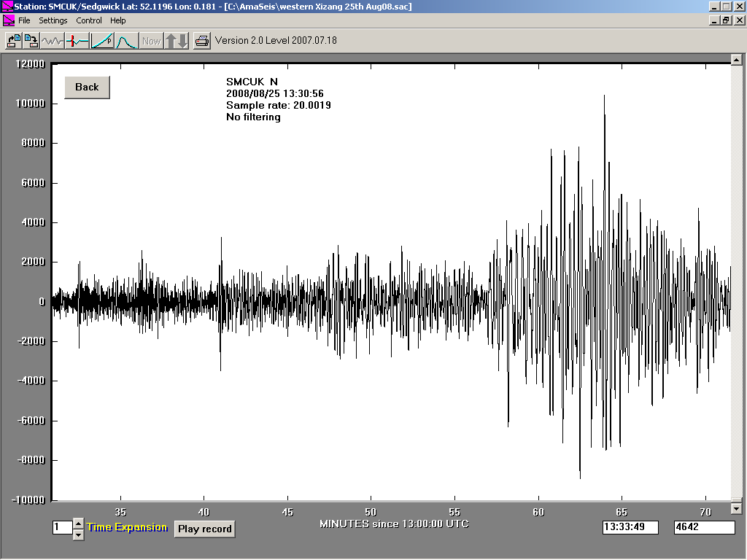Open the Help menu

118,20
